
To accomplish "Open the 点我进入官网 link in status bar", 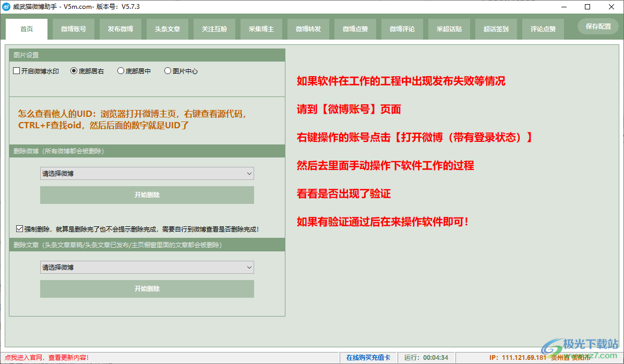I will 46,358.
